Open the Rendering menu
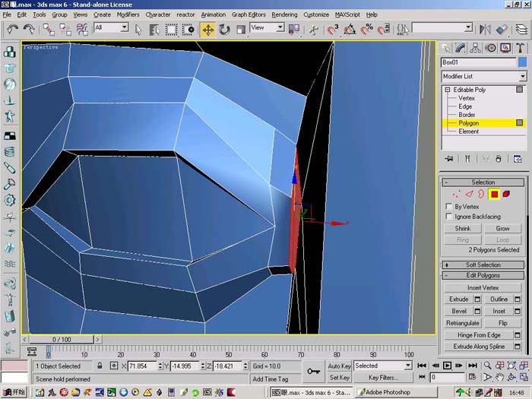The width and height of the screenshot is (532, 399). pos(284,14)
